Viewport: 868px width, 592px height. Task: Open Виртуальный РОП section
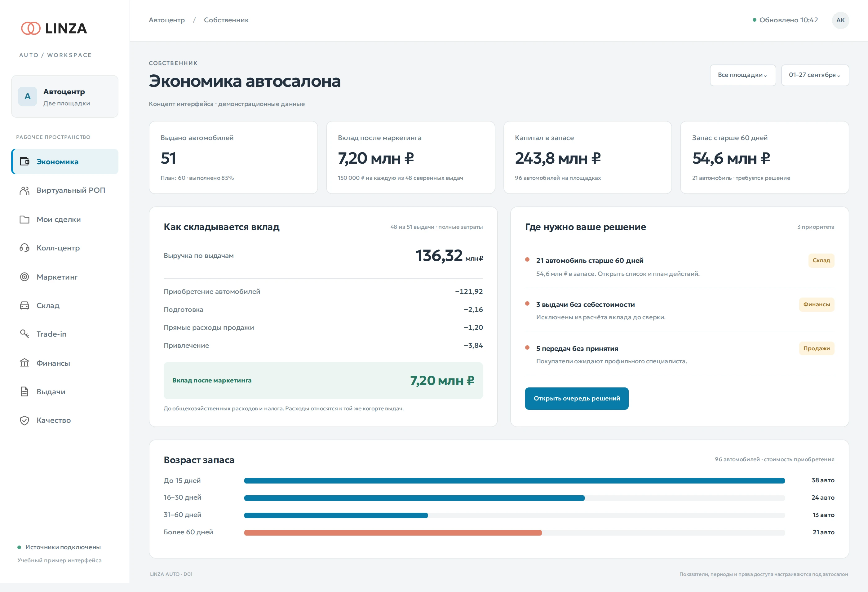(65, 191)
